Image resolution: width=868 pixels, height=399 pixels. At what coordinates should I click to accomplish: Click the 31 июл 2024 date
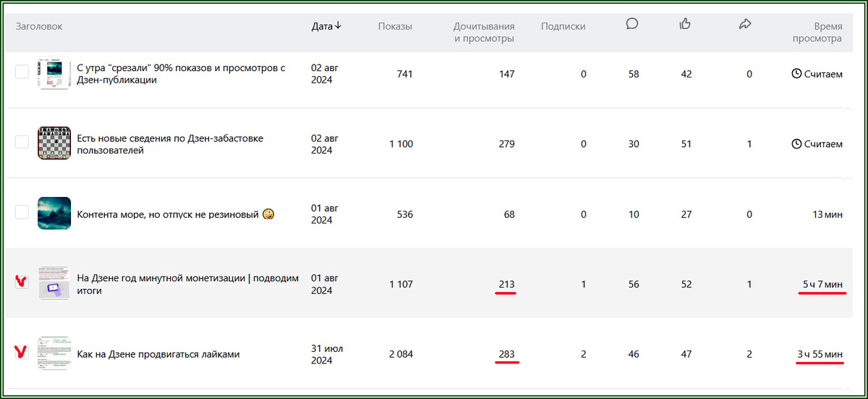pos(328,354)
